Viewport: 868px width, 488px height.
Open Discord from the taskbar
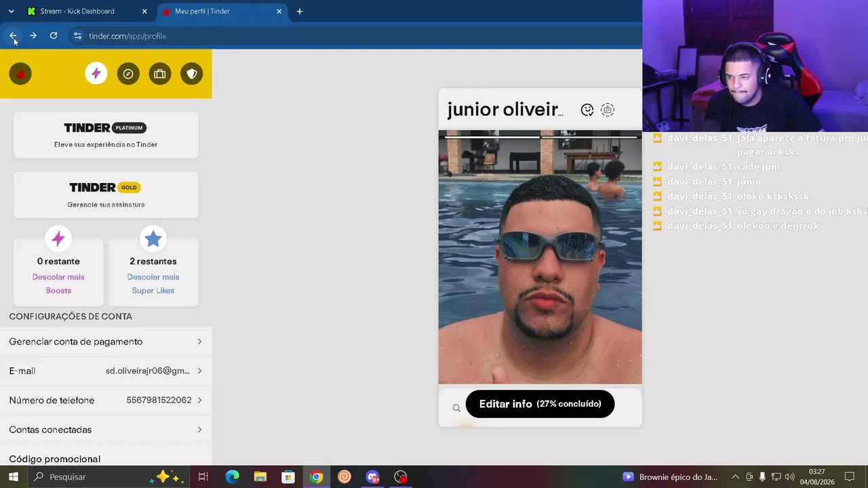(372, 477)
